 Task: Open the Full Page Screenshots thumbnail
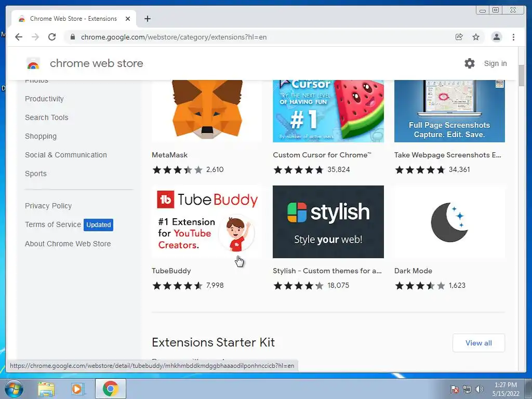click(x=449, y=111)
